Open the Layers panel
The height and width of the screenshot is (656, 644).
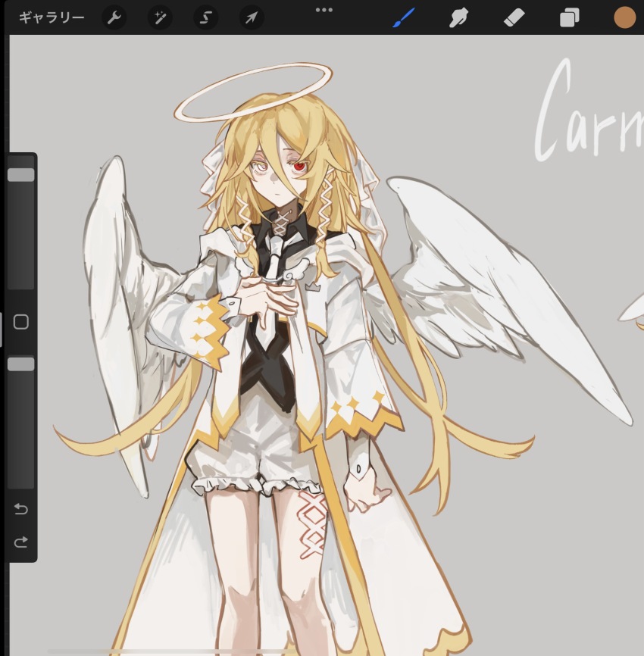click(569, 16)
